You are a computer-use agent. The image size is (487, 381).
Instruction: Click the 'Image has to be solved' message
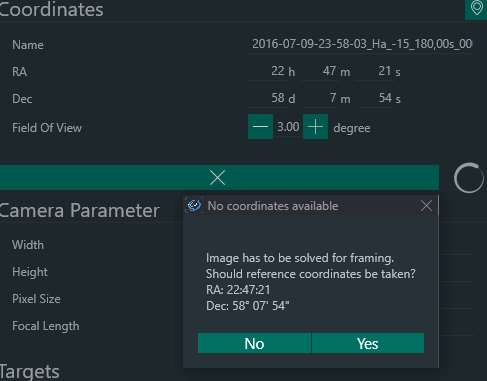point(300,258)
